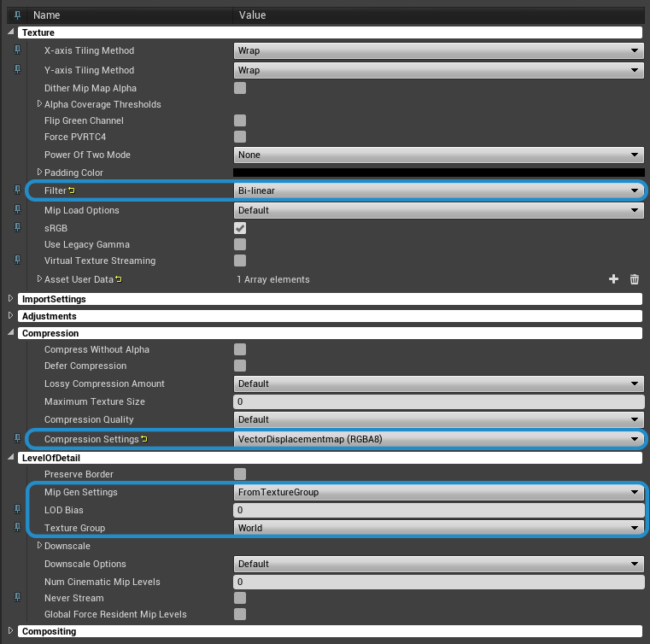The height and width of the screenshot is (644, 650).
Task: Reset Compression Settings using yellow arrow icon
Action: pos(143,439)
